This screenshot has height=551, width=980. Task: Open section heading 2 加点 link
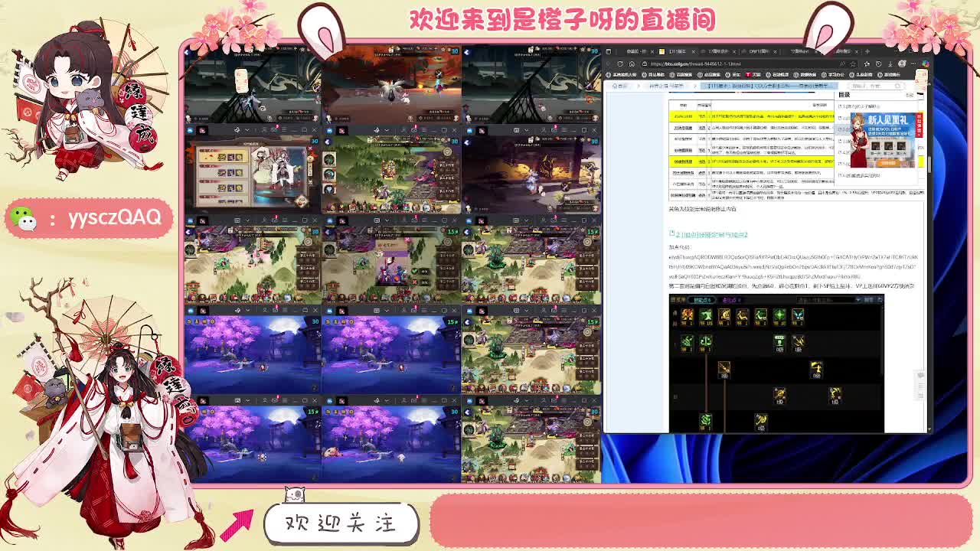coord(712,235)
